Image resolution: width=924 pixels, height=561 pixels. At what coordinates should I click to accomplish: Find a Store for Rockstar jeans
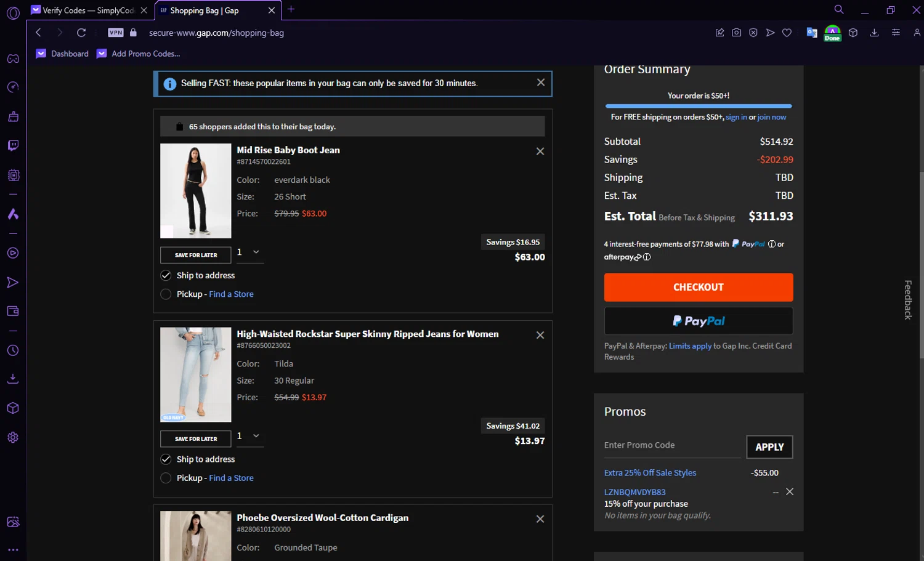click(231, 478)
